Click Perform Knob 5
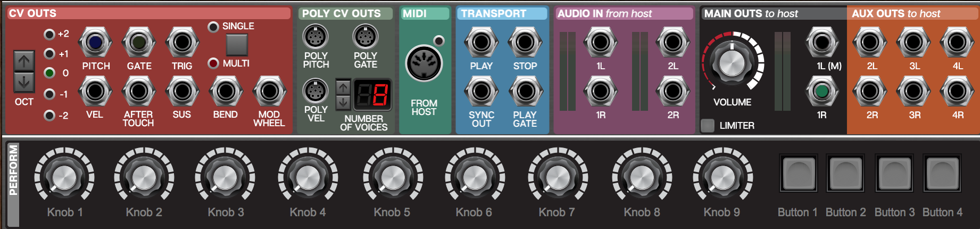The image size is (980, 229). [x=393, y=177]
